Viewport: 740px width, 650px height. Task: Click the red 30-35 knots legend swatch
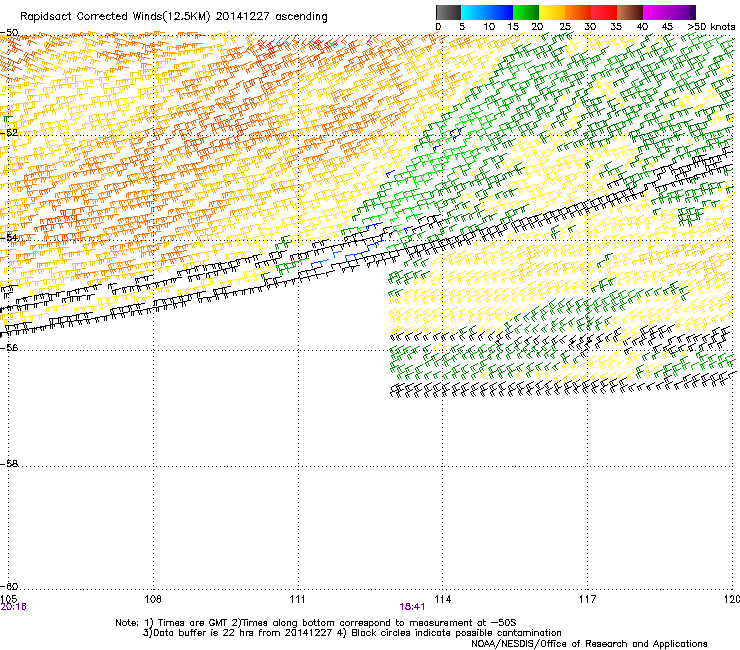(x=604, y=12)
